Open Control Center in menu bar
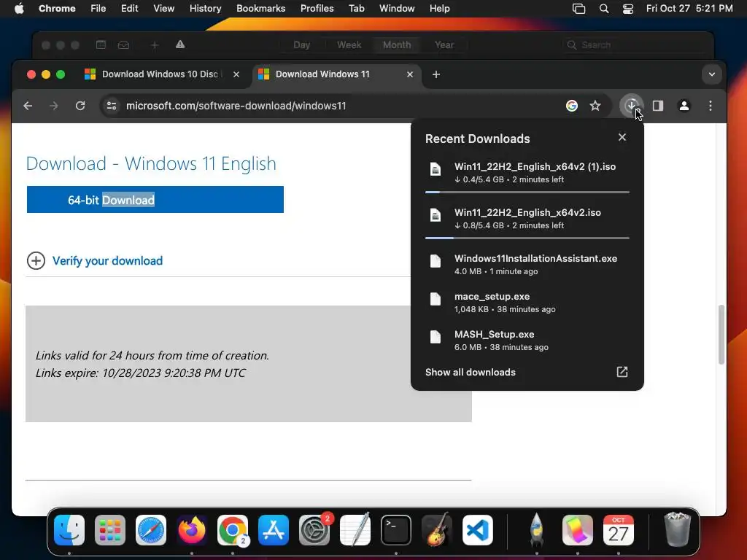This screenshot has width=747, height=560. click(628, 8)
